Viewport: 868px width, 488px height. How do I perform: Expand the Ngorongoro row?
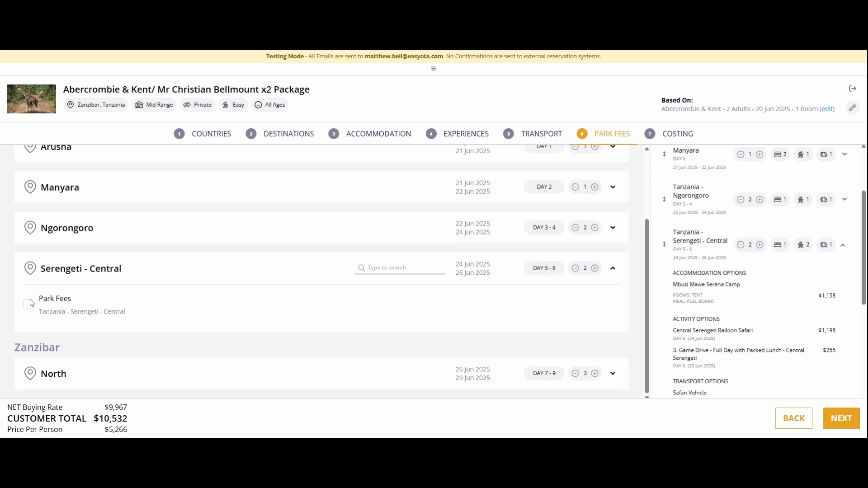pos(613,228)
